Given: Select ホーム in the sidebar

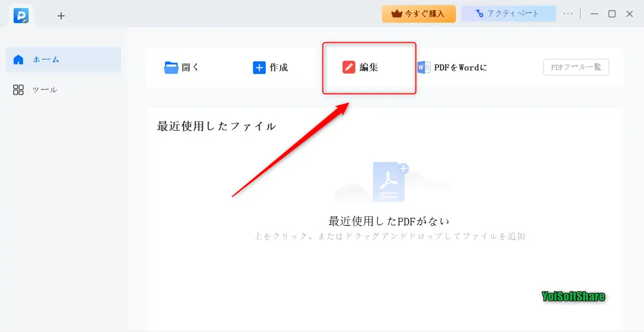Looking at the screenshot, I should [x=63, y=59].
